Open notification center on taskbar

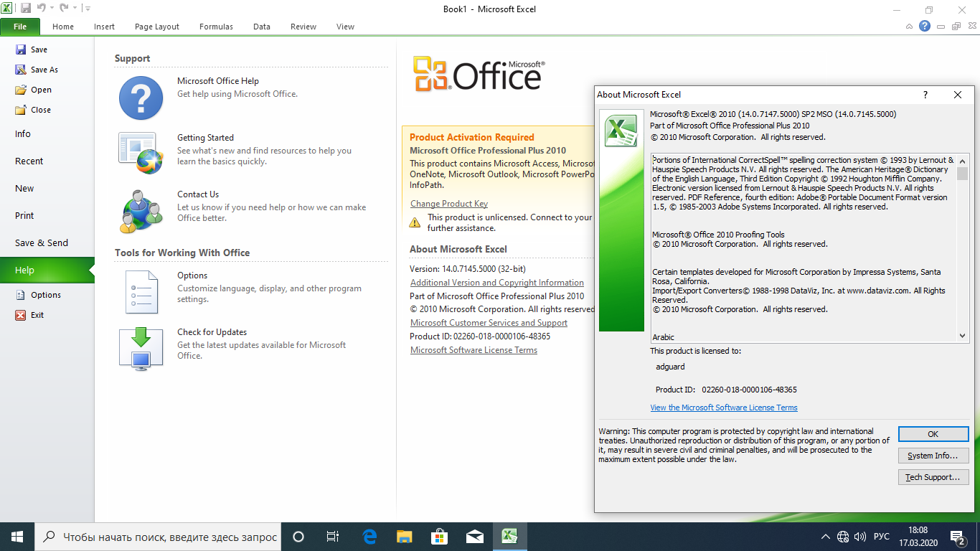click(x=958, y=537)
